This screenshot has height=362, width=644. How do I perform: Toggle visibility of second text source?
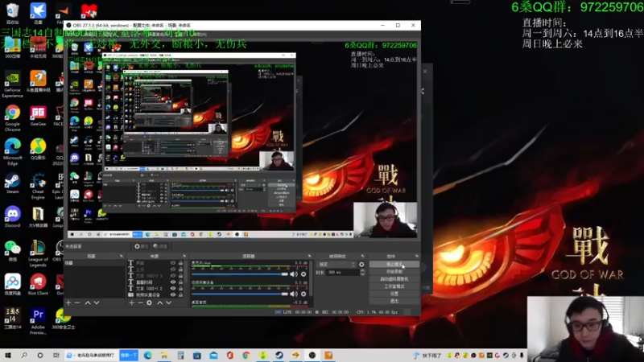[x=173, y=269]
